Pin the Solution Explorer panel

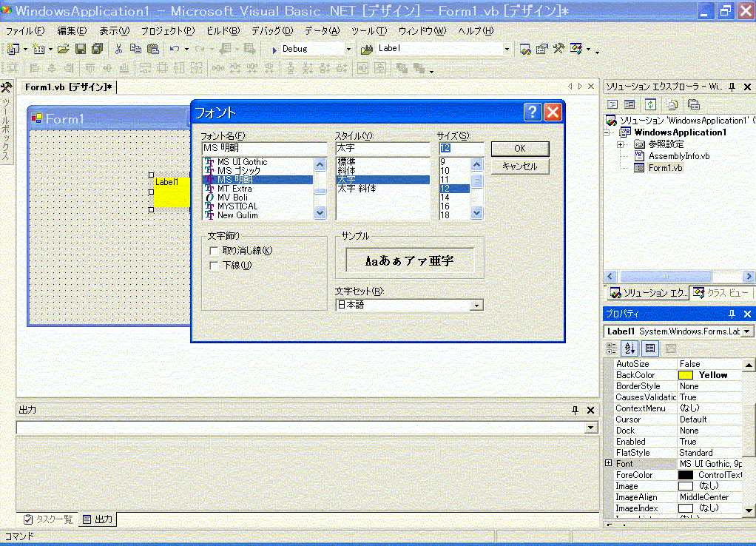(x=732, y=87)
